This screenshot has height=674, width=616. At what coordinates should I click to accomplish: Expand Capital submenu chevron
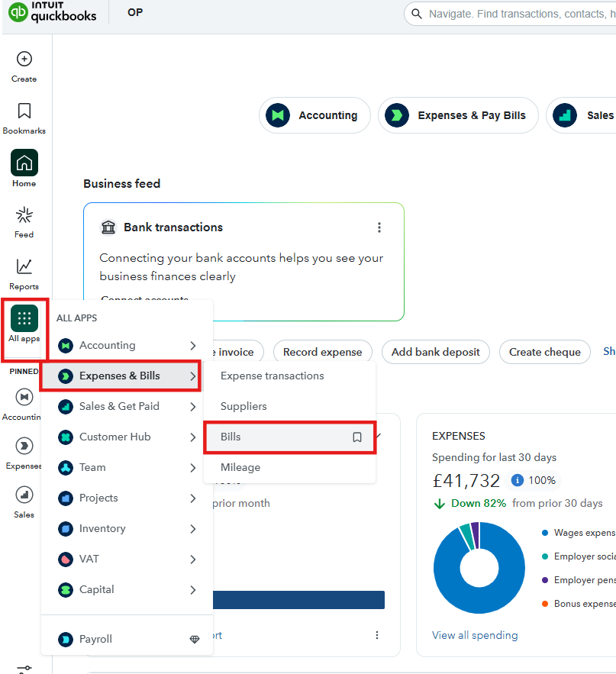[193, 590]
